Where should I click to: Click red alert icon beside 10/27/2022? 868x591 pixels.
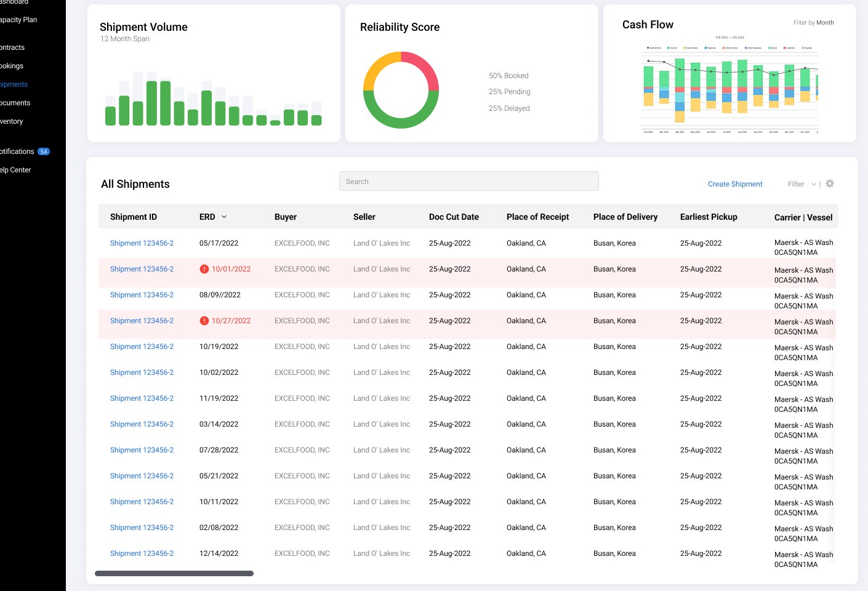point(204,321)
